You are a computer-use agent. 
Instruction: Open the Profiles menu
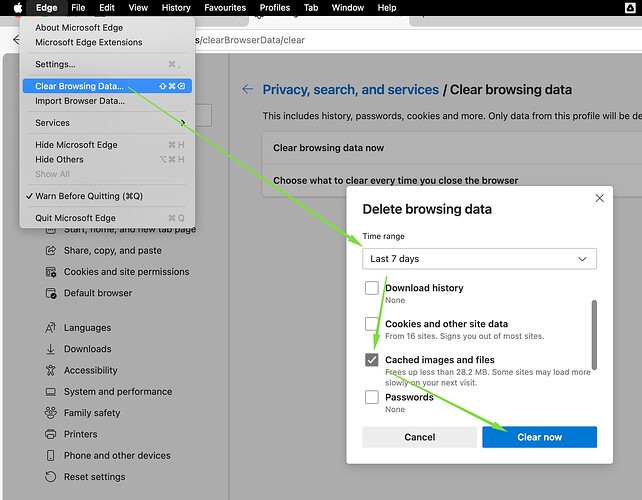[x=275, y=8]
